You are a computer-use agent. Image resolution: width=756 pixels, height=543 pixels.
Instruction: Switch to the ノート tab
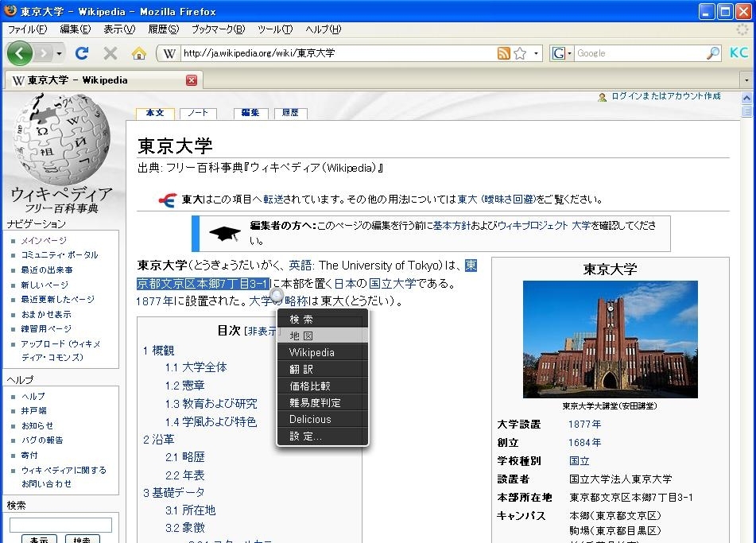tap(198, 113)
